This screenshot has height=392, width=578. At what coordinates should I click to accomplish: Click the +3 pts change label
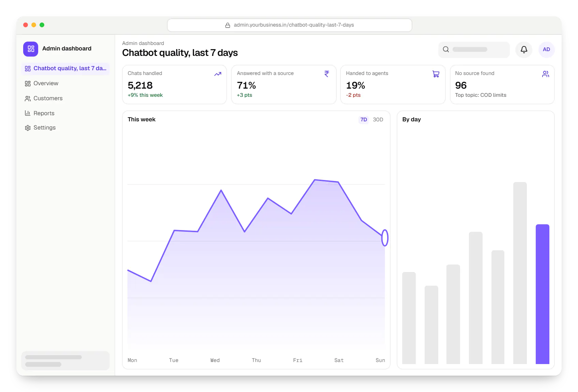(x=244, y=95)
